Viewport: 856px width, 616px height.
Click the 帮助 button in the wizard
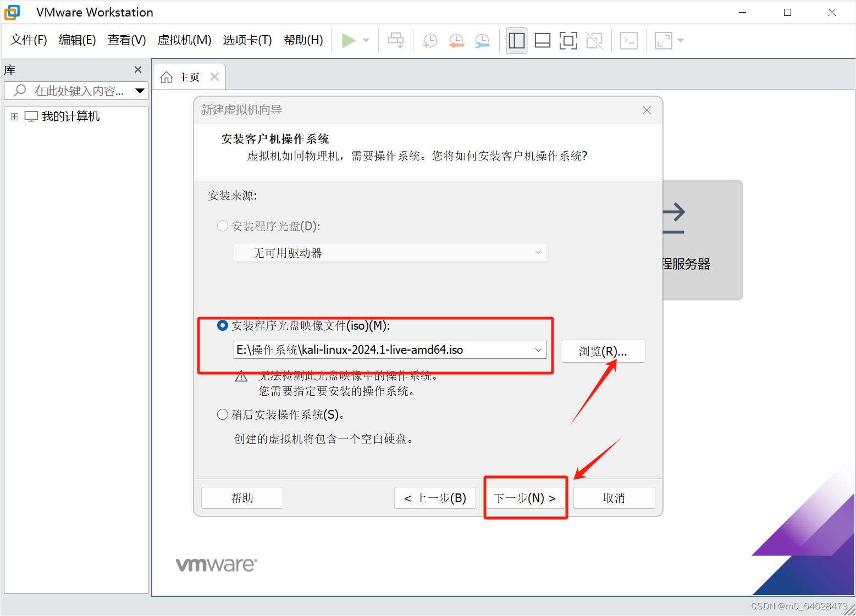pyautogui.click(x=242, y=498)
